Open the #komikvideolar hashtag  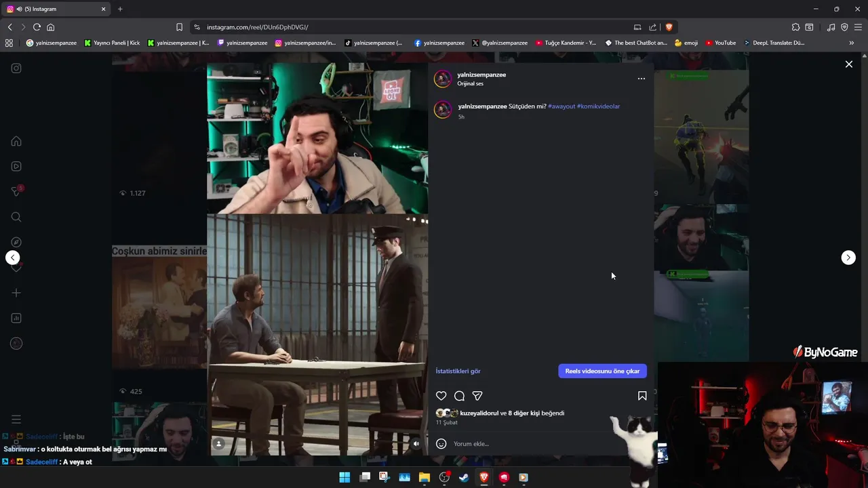pos(598,106)
